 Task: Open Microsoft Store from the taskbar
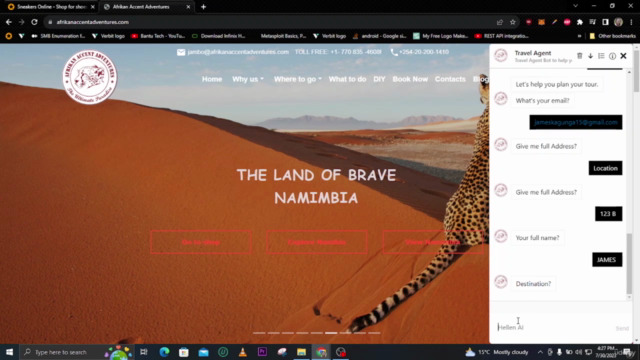pos(184,352)
